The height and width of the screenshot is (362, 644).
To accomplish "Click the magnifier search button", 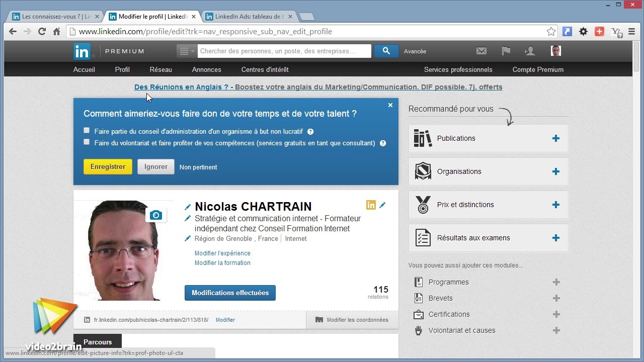I will click(x=386, y=51).
